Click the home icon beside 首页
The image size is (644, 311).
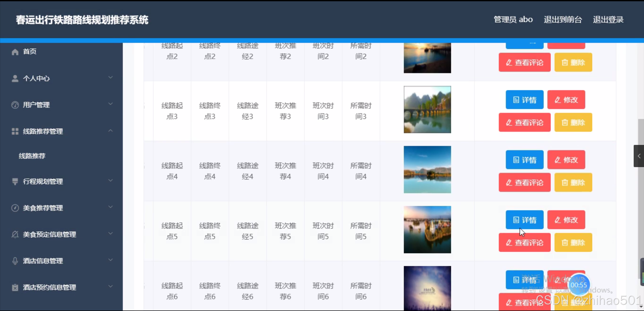(x=15, y=52)
